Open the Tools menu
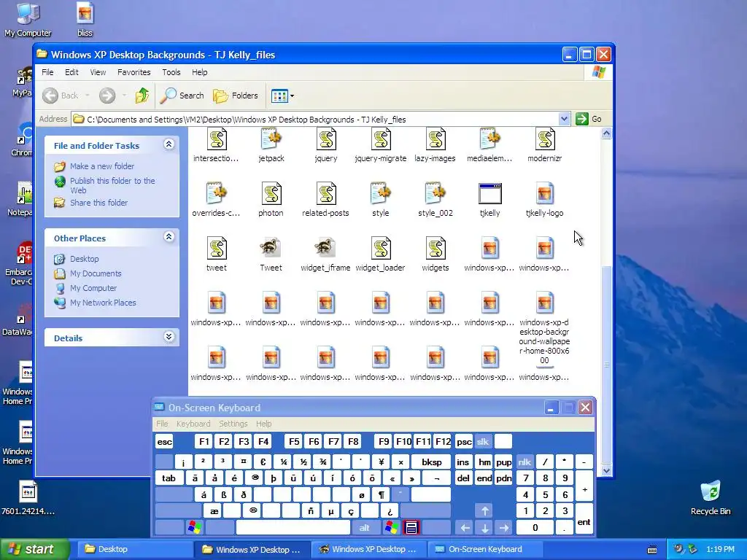 tap(171, 72)
